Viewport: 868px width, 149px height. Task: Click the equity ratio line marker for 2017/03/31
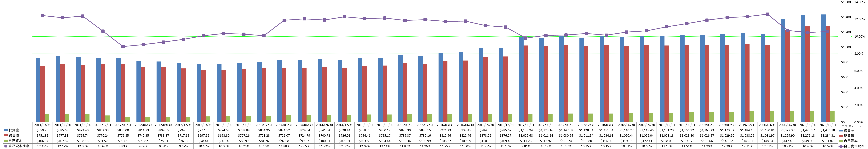526,38
